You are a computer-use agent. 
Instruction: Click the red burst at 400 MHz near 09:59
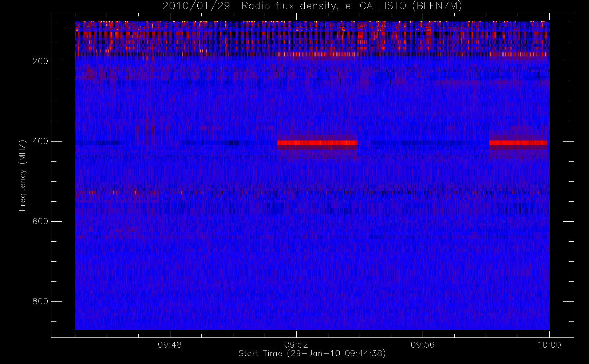pos(518,143)
